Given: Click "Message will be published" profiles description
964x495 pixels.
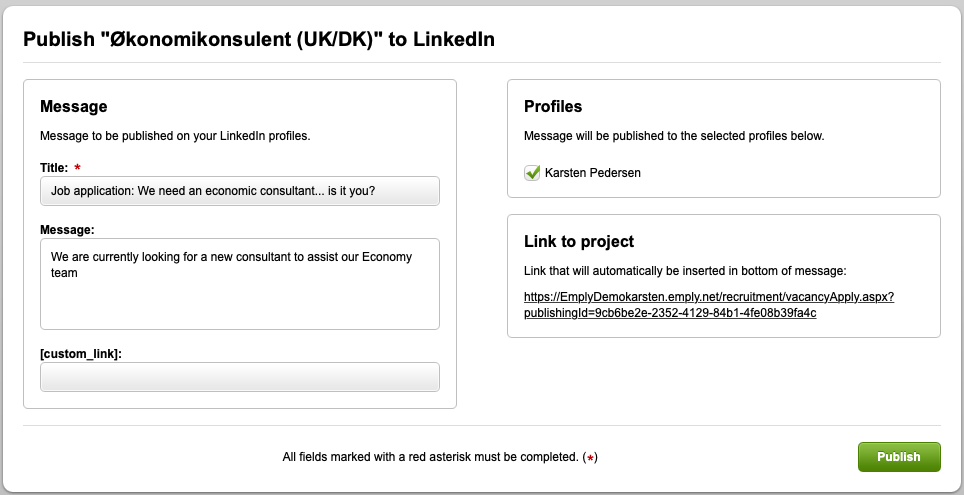Looking at the screenshot, I should pyautogui.click(x=674, y=135).
